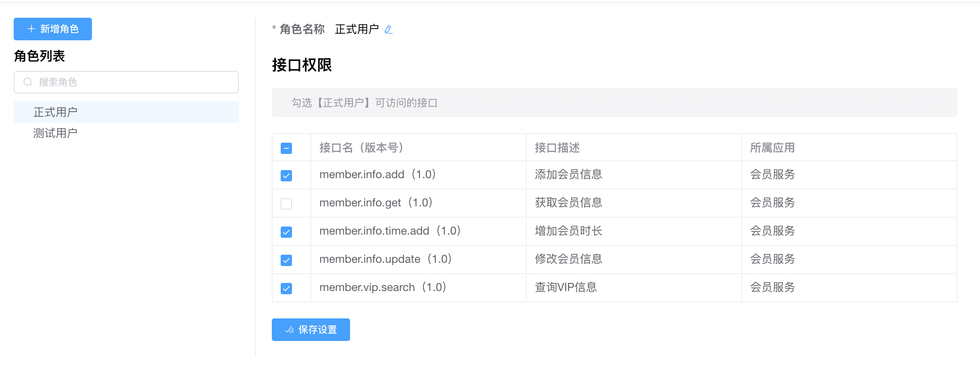Uncheck the member.info.time.add checkbox
This screenshot has width=980, height=370.
pos(286,232)
